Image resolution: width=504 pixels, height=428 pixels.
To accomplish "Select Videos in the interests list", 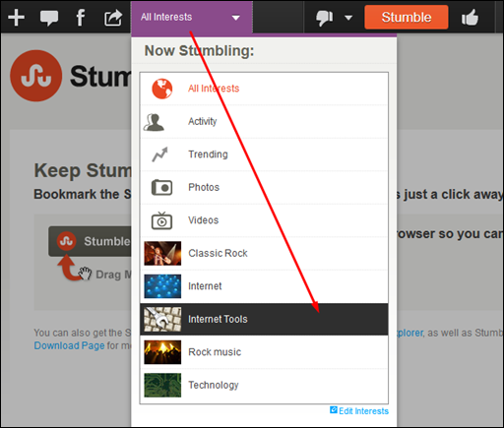I will [x=264, y=220].
